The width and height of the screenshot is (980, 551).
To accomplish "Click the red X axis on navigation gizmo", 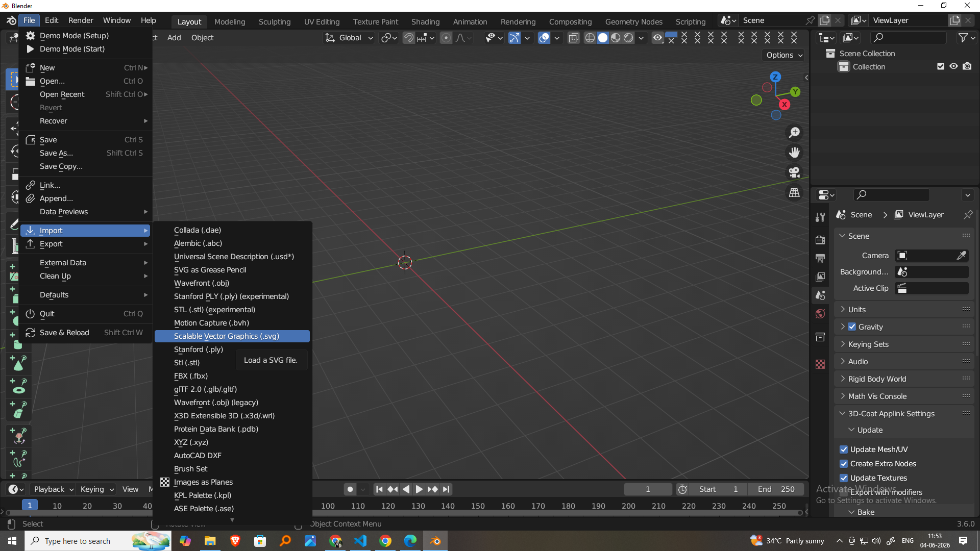I will [785, 105].
